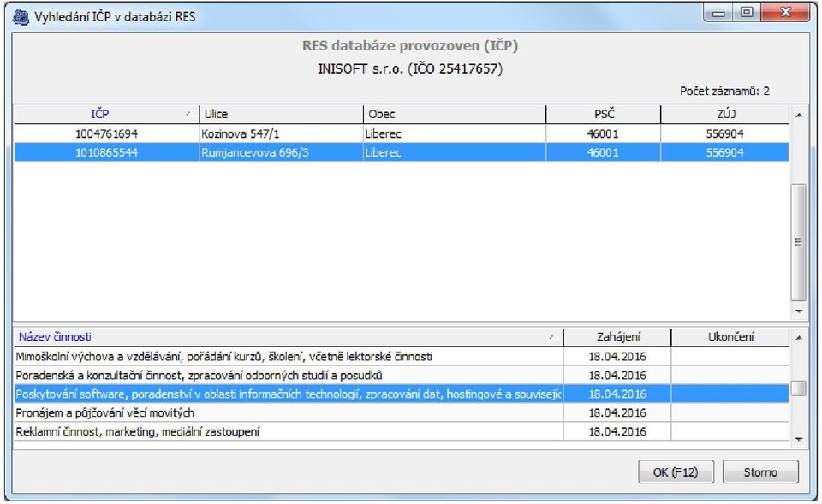Click the upper table scrollbar down arrow
822x504 pixels.
(799, 311)
